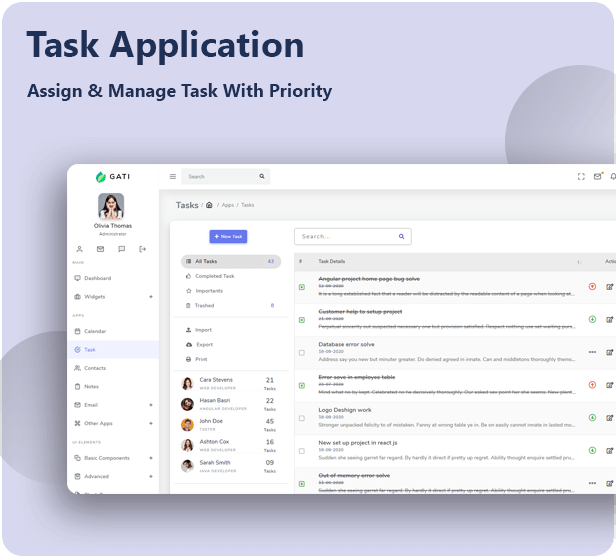Expand the Basic Components submenu plus
616x560 pixels.
pos(151,458)
